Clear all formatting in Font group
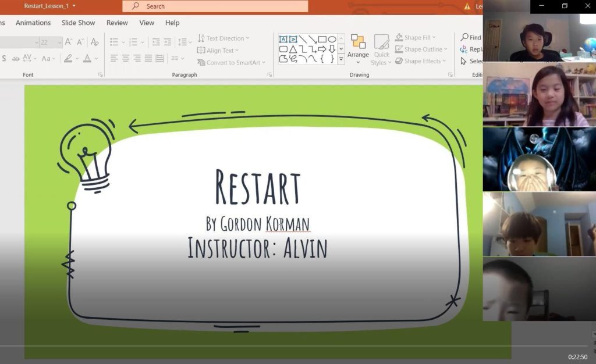 [95, 42]
